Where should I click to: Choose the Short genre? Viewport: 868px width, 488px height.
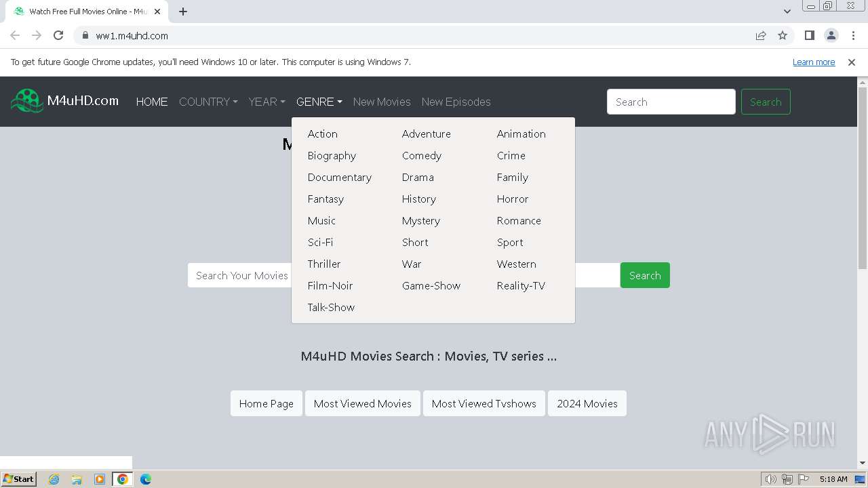click(415, 242)
